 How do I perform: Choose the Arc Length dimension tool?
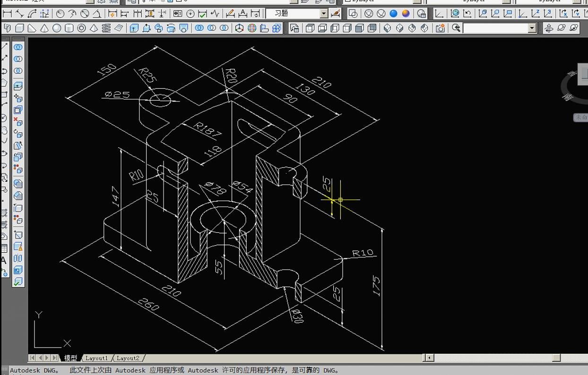coord(32,14)
